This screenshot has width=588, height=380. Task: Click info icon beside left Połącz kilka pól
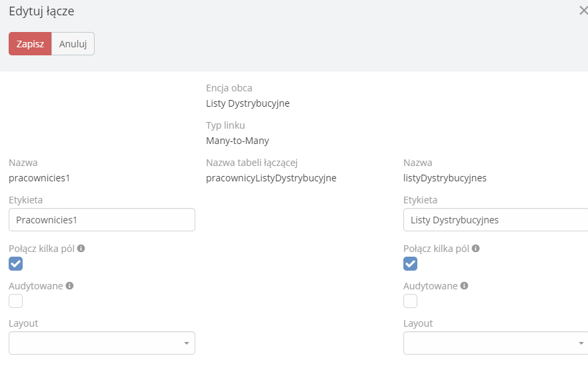coord(81,249)
